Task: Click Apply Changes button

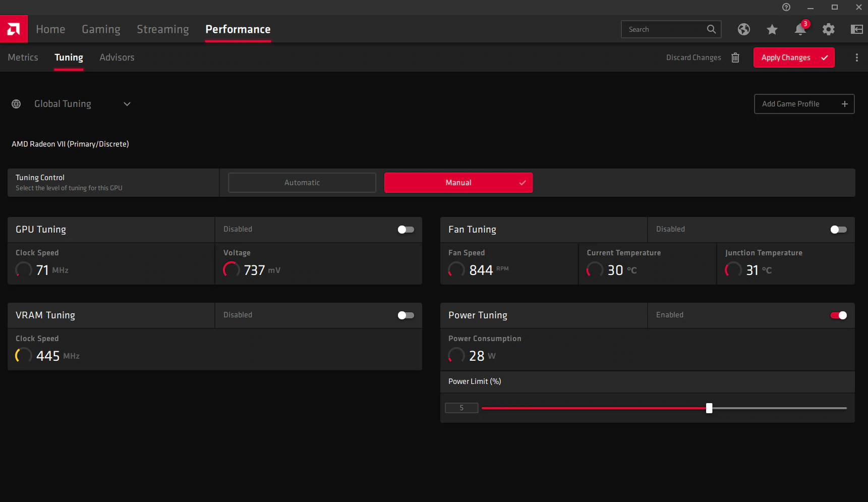Action: coord(794,58)
